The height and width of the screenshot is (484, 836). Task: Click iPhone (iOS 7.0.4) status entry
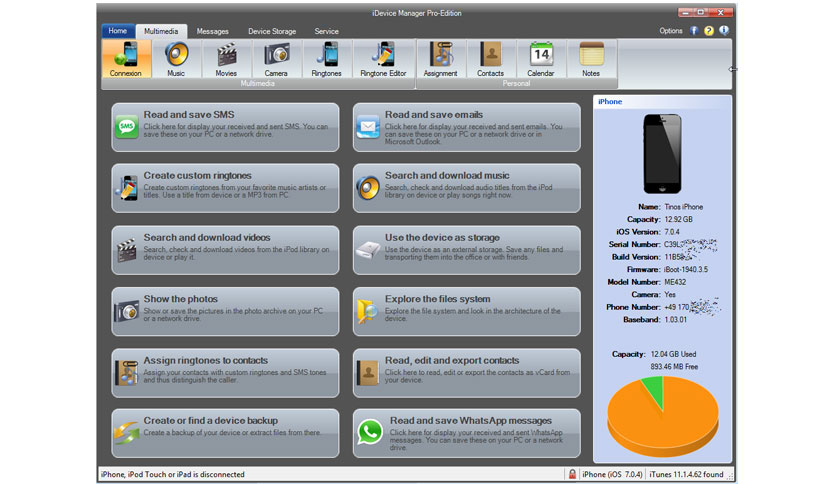click(x=612, y=474)
